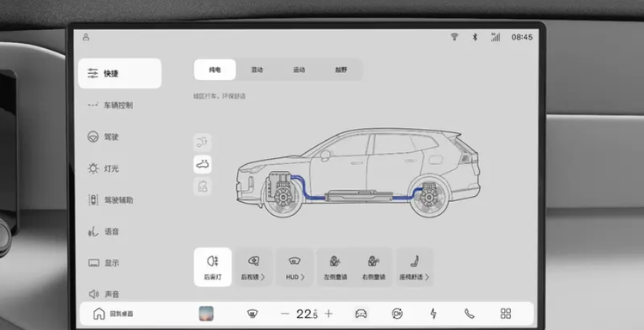The height and width of the screenshot is (330, 644).
Task: Open the album art thumbnail in the bottom bar
Action: [x=206, y=314]
